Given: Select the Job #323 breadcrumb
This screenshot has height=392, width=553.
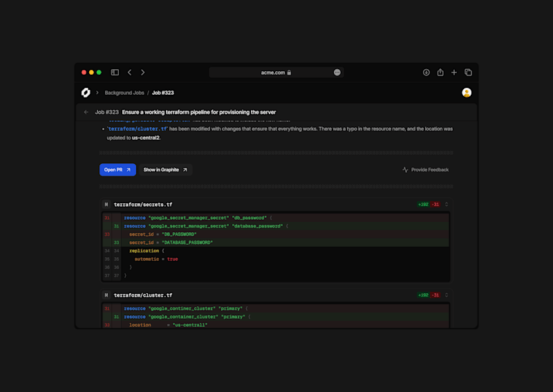Looking at the screenshot, I should (163, 93).
